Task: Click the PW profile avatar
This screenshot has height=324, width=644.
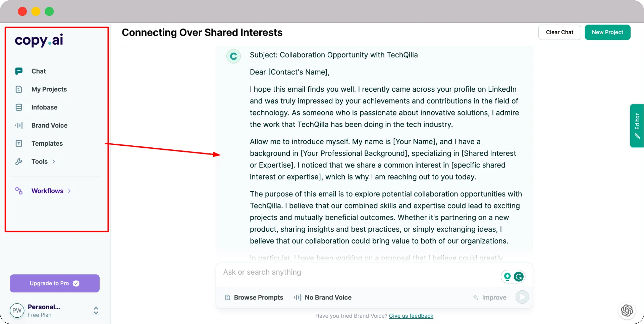Action: [17, 311]
